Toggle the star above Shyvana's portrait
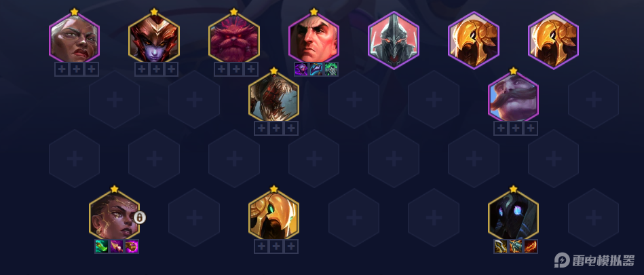The image size is (644, 275). tap(154, 12)
